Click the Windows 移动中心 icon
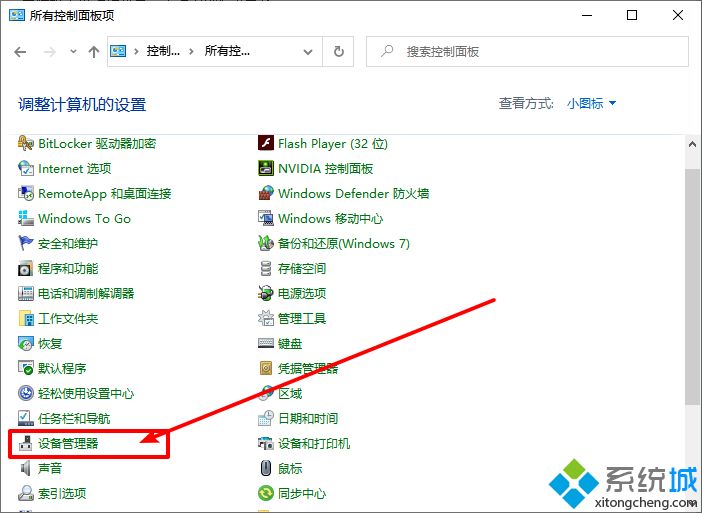Viewport: 702px width, 513px height. pyautogui.click(x=265, y=218)
